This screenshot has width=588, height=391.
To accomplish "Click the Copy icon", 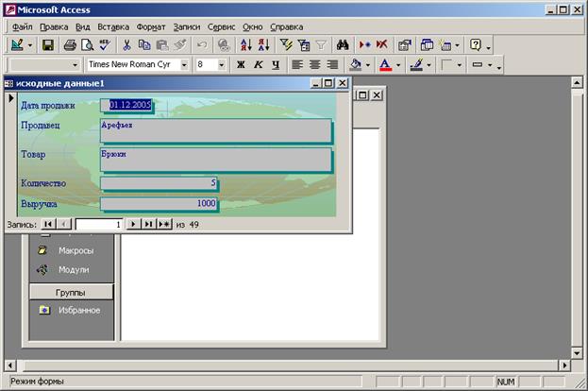I will coord(144,45).
